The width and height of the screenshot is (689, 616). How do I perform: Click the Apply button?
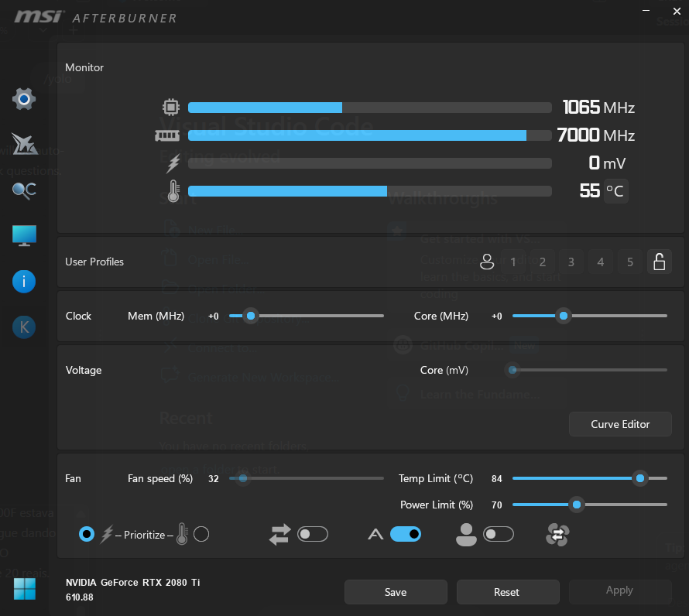point(620,592)
